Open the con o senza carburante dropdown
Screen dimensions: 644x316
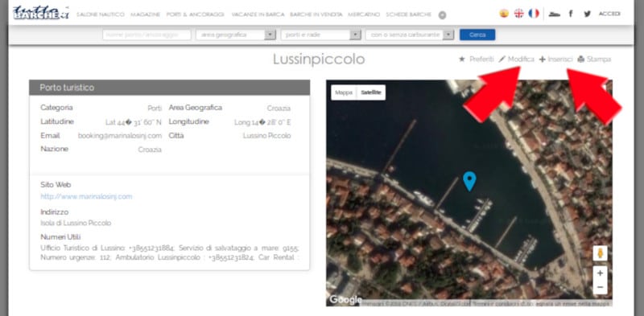point(410,35)
